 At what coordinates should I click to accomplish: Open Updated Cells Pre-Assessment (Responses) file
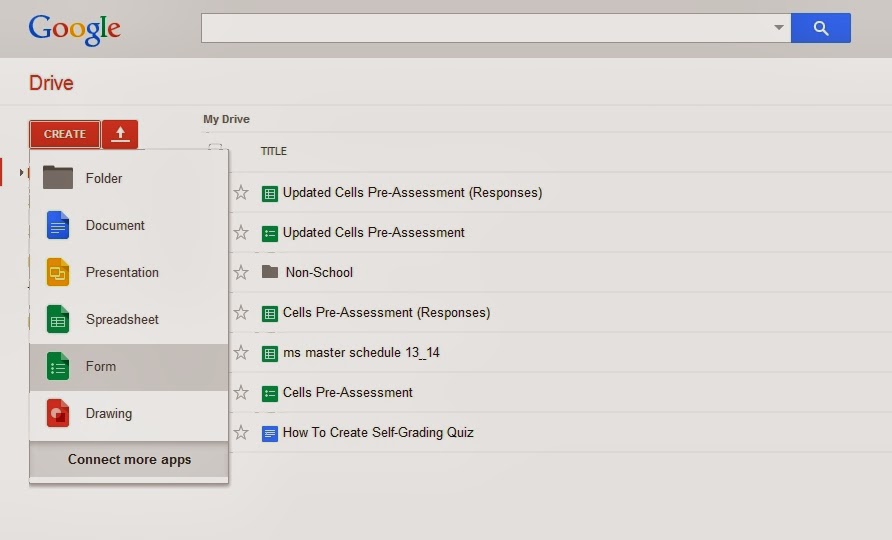(412, 193)
